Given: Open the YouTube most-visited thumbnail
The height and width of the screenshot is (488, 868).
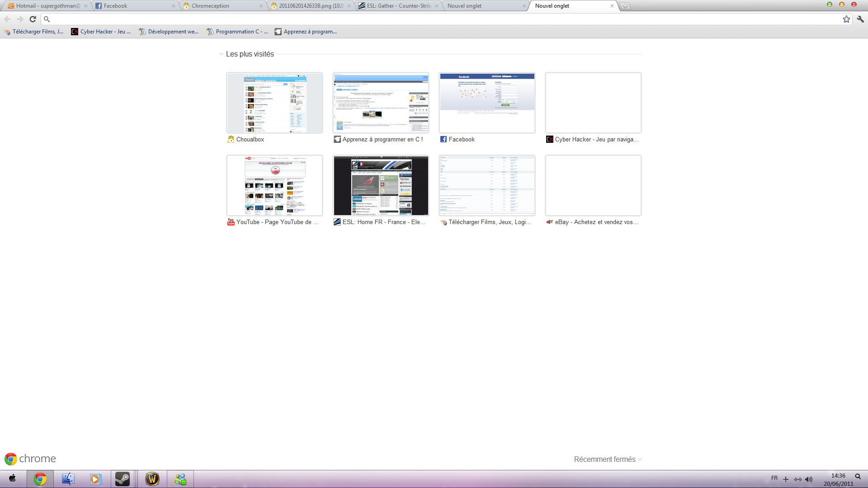Looking at the screenshot, I should tap(274, 185).
